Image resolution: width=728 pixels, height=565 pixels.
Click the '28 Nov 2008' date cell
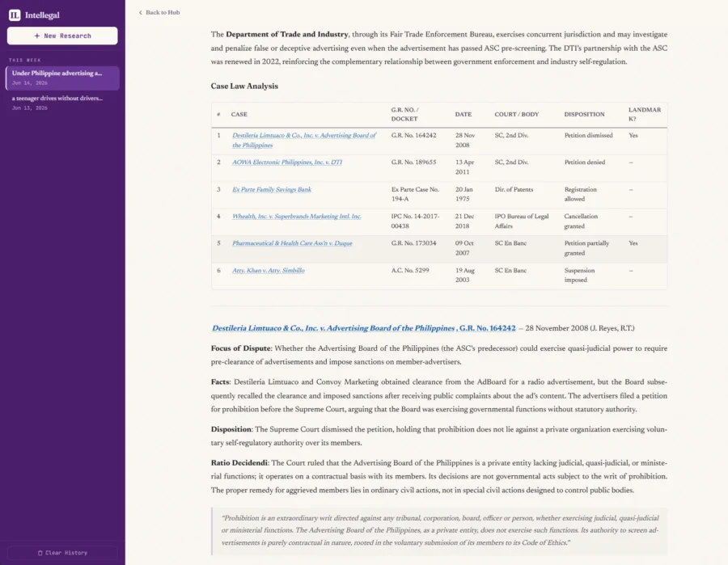465,140
